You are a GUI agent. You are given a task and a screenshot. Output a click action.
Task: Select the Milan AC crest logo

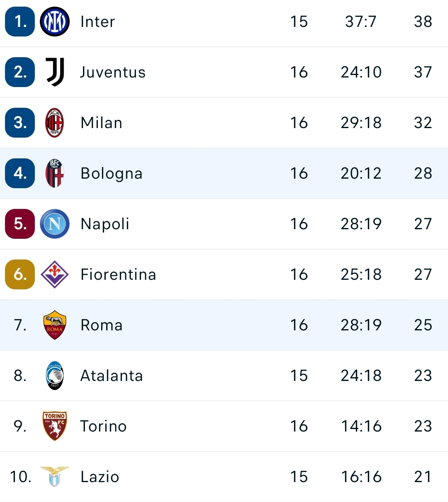click(x=54, y=123)
